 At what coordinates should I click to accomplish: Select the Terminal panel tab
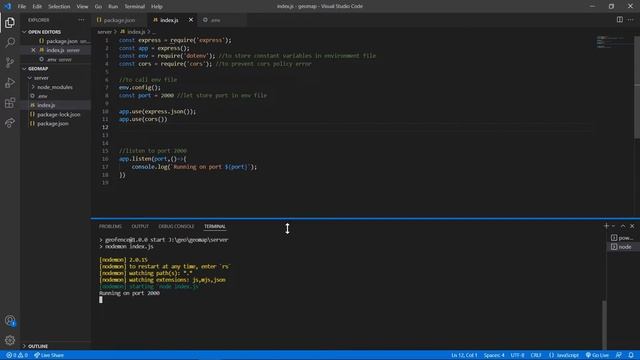215,226
